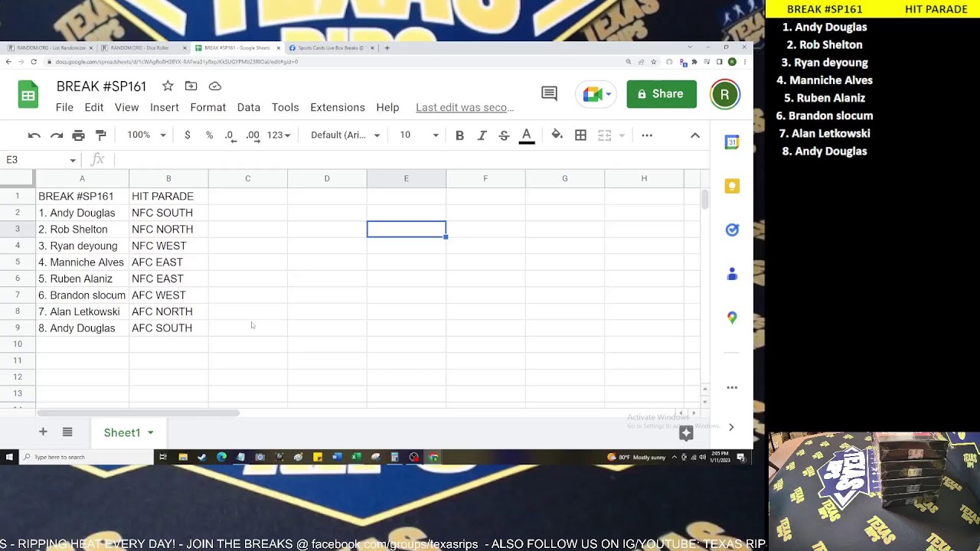
Task: Open the text color picker
Action: (x=526, y=135)
